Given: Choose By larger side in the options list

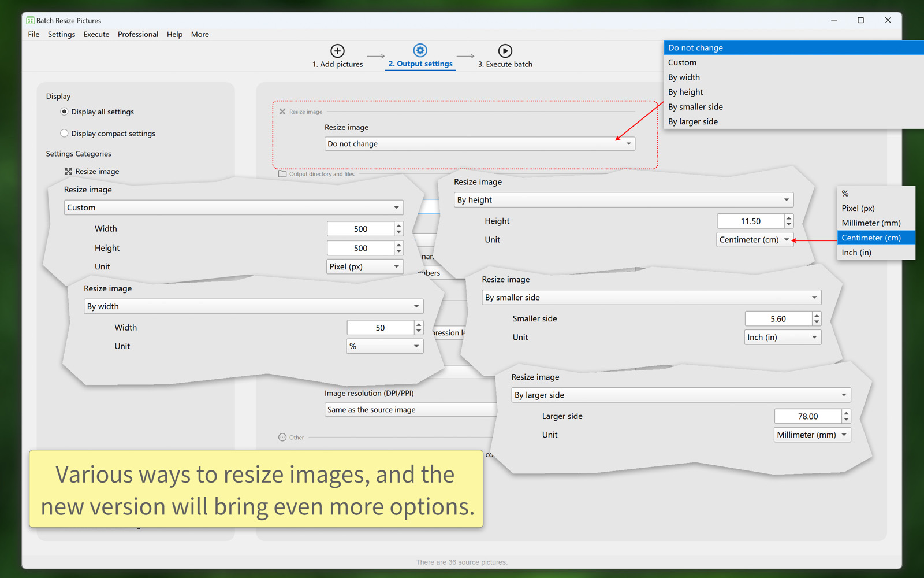Looking at the screenshot, I should [794, 121].
